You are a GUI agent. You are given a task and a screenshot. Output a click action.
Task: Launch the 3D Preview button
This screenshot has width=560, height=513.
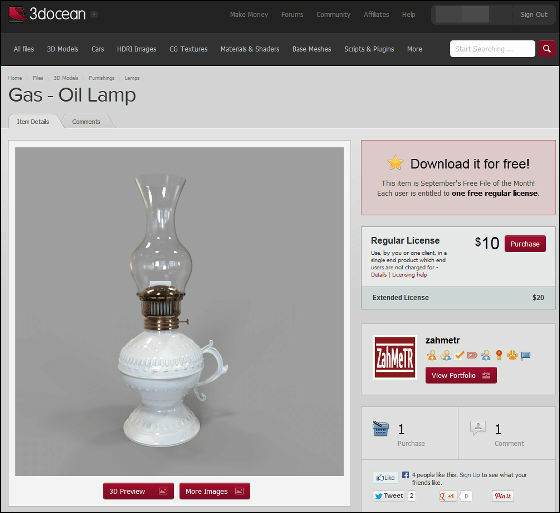(x=138, y=491)
